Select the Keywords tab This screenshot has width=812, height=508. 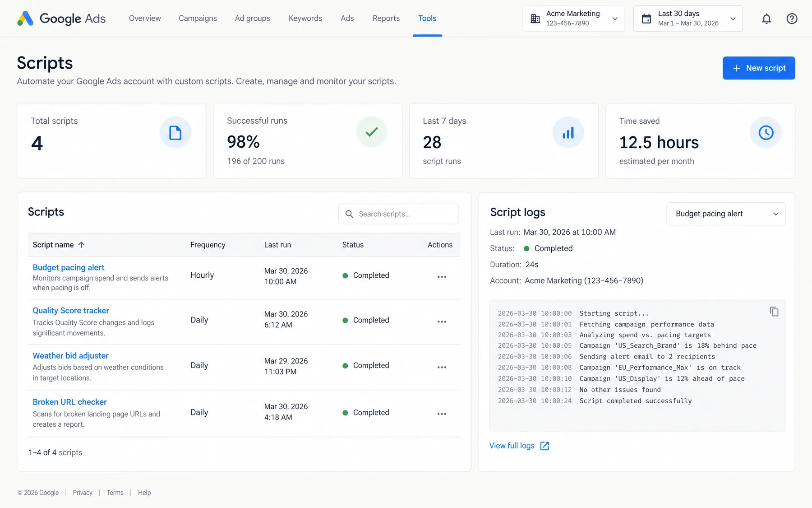(305, 19)
